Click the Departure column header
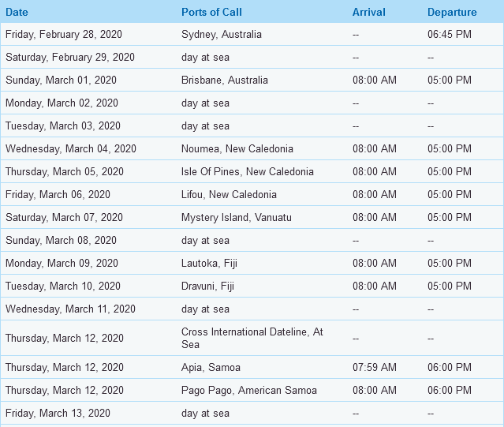Viewport: 504px width, 427px height. click(x=452, y=12)
